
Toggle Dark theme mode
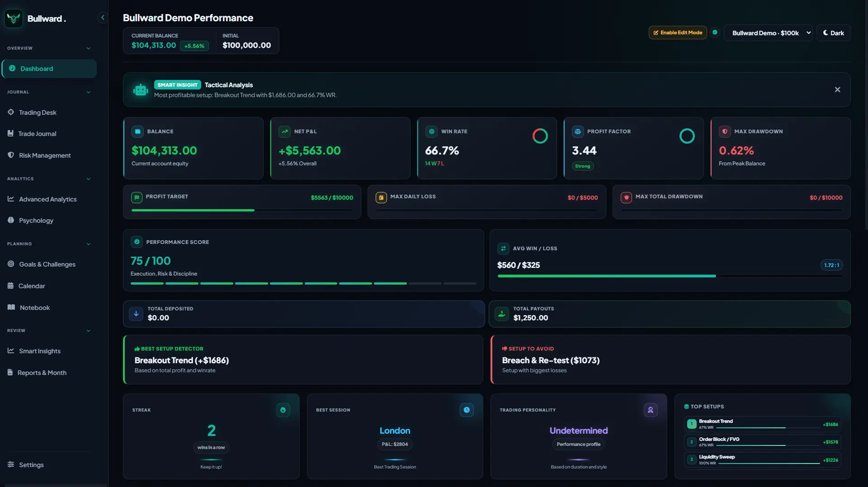pyautogui.click(x=833, y=33)
